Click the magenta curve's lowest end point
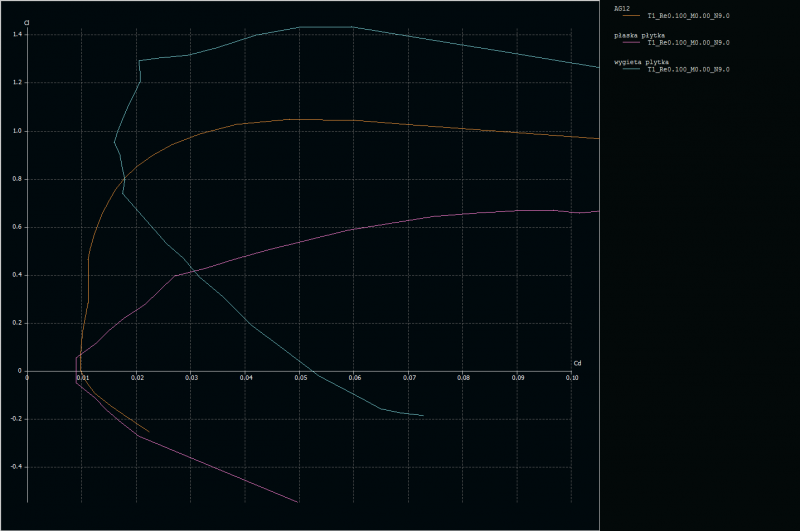The height and width of the screenshot is (531, 800). [x=298, y=502]
